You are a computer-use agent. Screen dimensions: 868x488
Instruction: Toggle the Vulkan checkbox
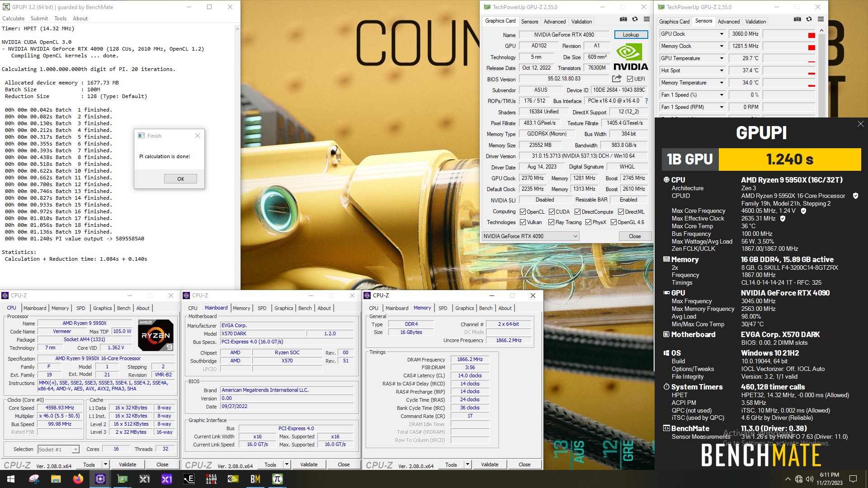click(523, 222)
